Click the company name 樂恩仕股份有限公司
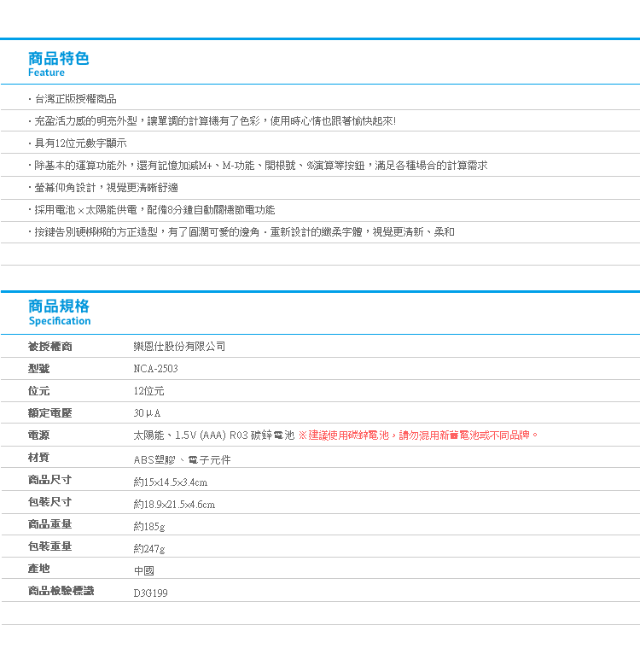The width and height of the screenshot is (640, 672). click(x=180, y=347)
